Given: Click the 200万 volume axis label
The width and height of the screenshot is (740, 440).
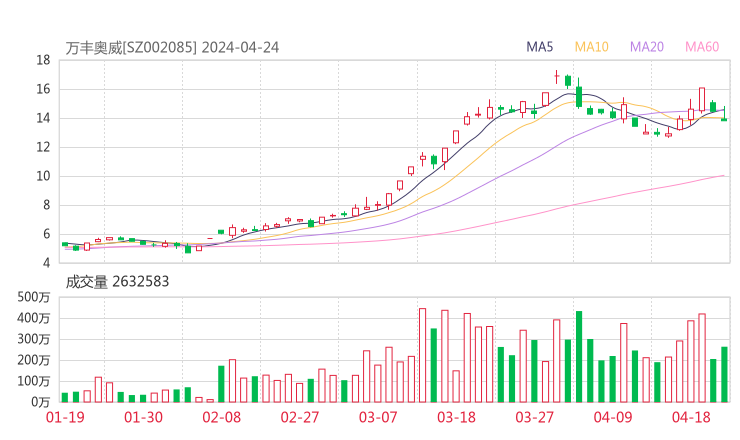Looking at the screenshot, I should 34,360.
